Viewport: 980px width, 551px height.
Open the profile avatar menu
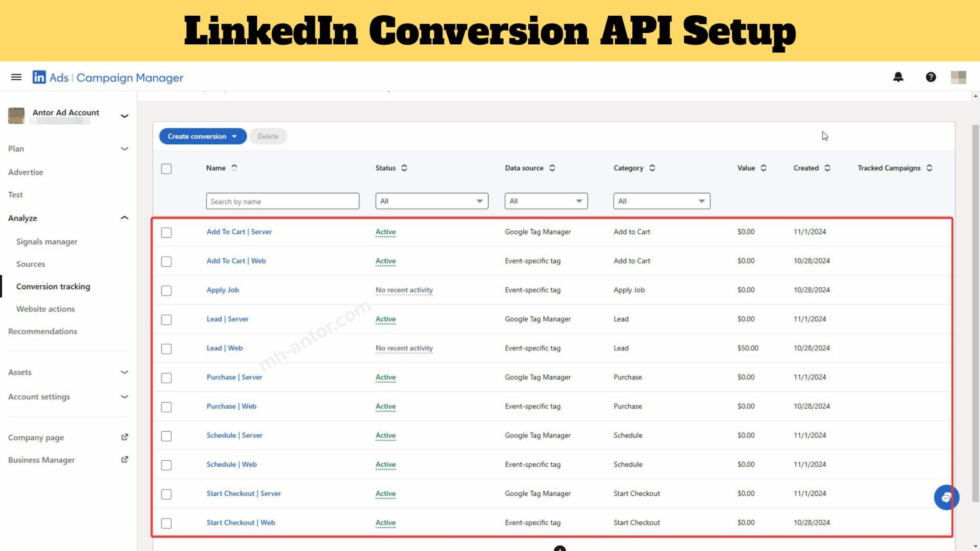958,77
